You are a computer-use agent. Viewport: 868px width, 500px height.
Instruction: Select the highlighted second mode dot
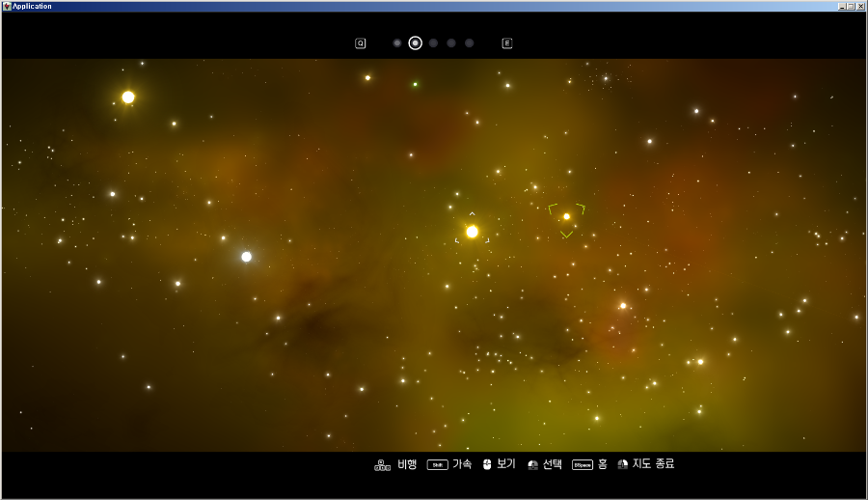[x=416, y=43]
